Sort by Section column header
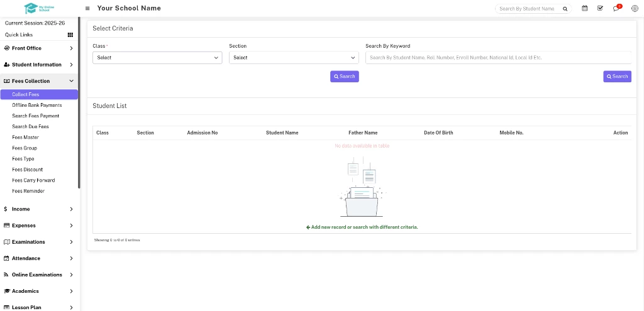The width and height of the screenshot is (644, 311). (145, 133)
